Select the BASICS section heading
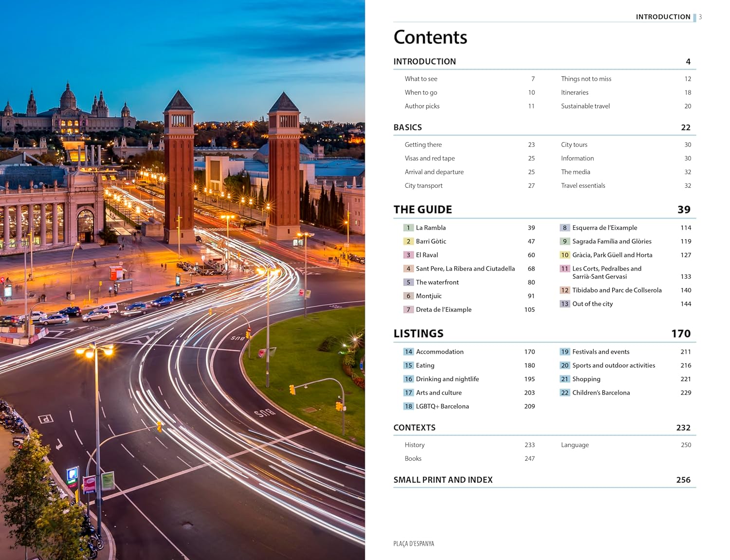This screenshot has width=730, height=560. [407, 127]
